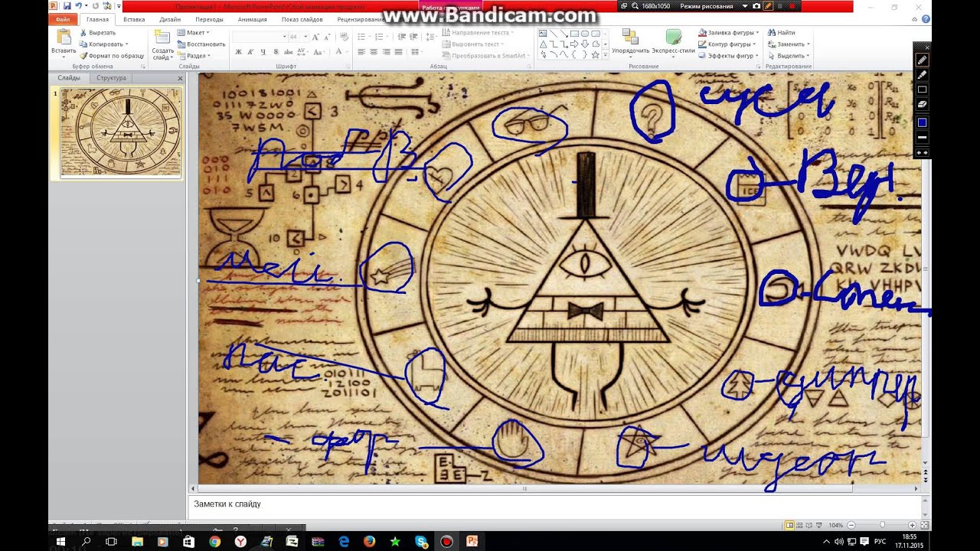Switch to Вставка (Insert) ribbon tab
The height and width of the screenshot is (551, 980).
pos(134,19)
